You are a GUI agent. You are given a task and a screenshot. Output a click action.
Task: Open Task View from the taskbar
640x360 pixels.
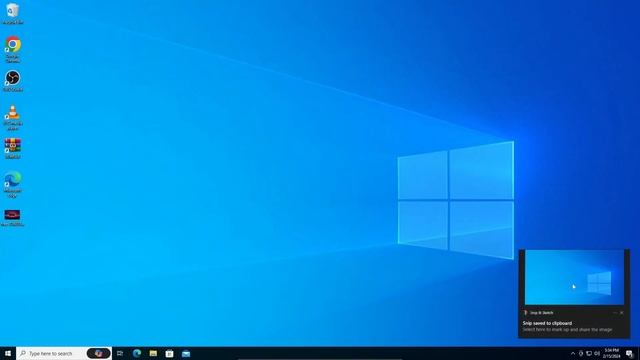click(x=120, y=353)
